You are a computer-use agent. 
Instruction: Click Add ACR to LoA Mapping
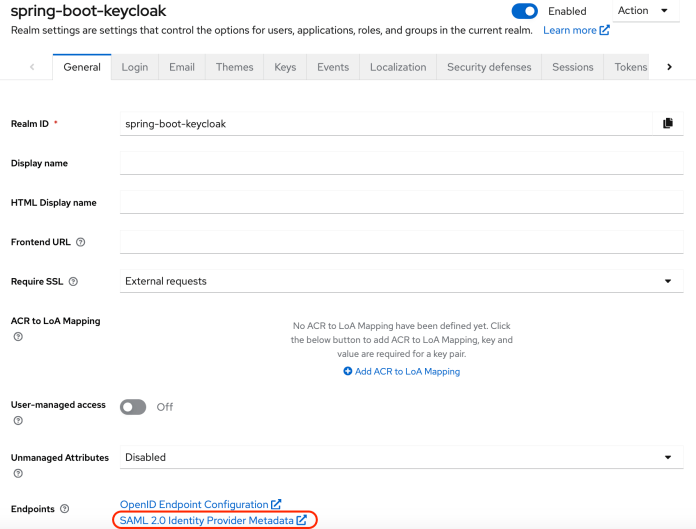tap(401, 371)
